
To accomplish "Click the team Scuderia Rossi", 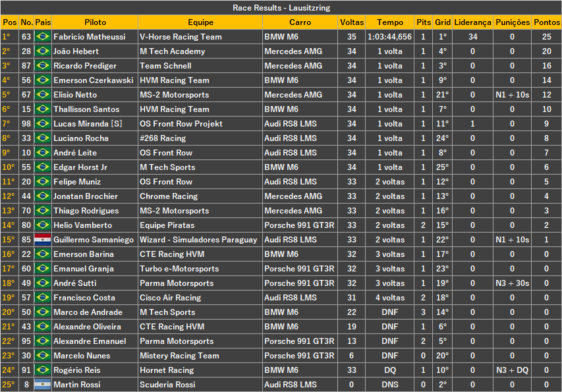I will [167, 385].
